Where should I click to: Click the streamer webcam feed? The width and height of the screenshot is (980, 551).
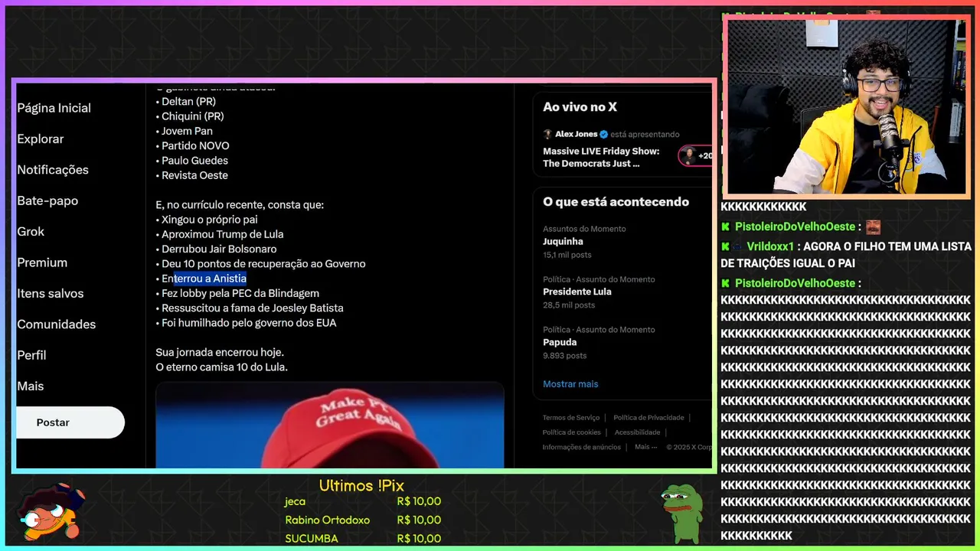pyautogui.click(x=846, y=106)
